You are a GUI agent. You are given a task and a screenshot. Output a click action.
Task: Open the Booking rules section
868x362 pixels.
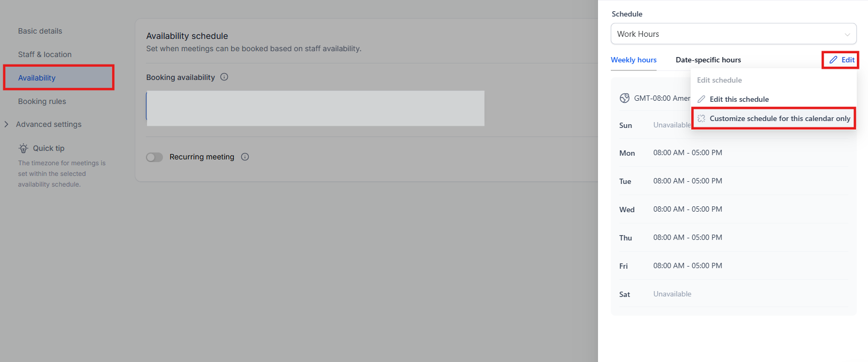click(x=42, y=101)
